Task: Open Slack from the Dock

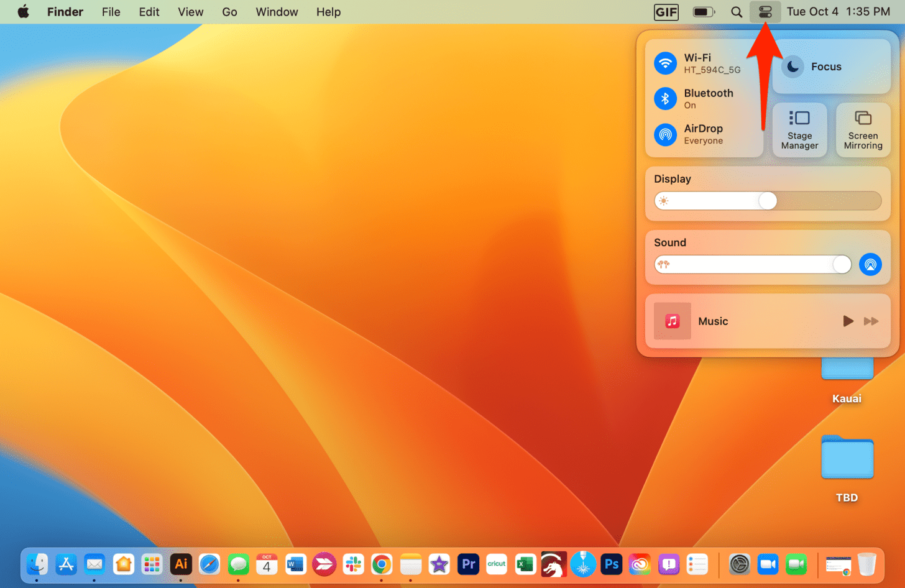Action: 353,564
